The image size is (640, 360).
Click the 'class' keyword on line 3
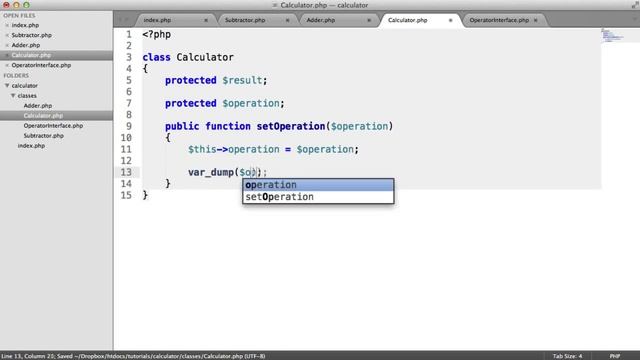[156, 57]
